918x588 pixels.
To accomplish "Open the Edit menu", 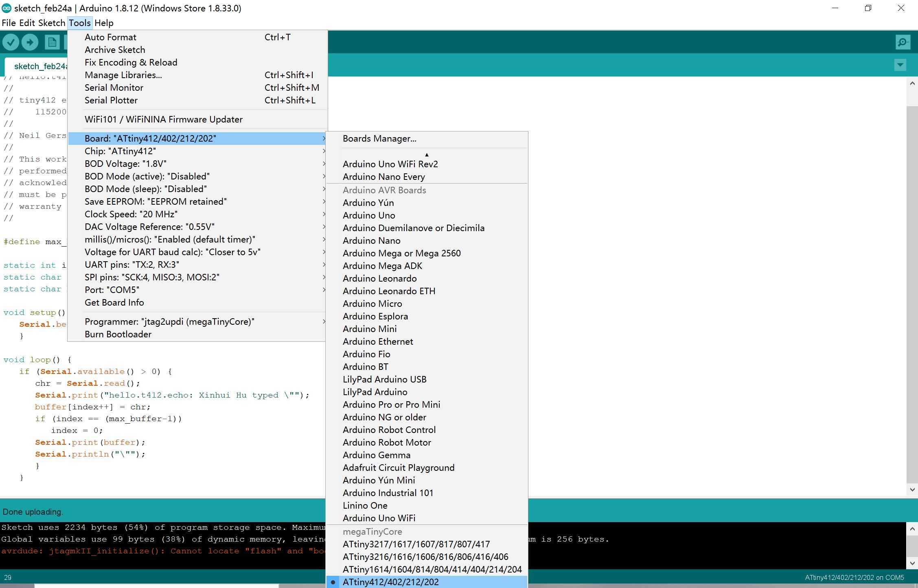I will pos(27,23).
